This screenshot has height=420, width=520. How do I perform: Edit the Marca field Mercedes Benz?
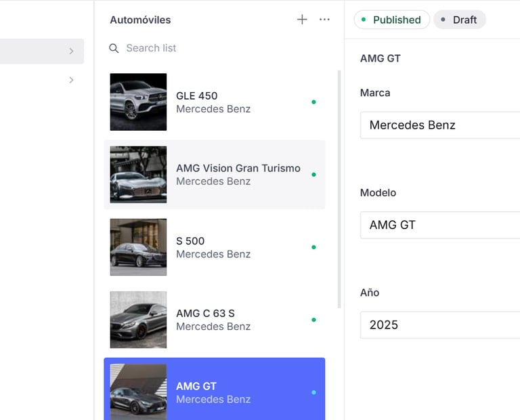(x=440, y=125)
